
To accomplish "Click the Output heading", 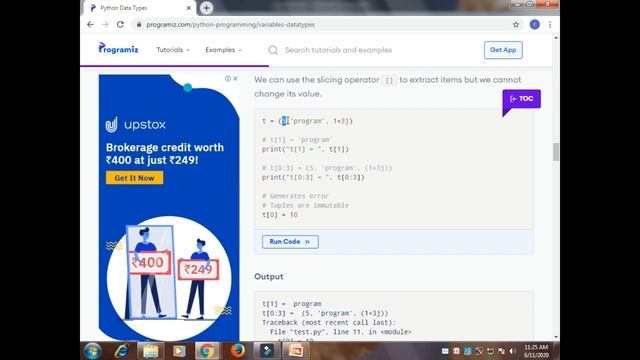I will (x=269, y=276).
